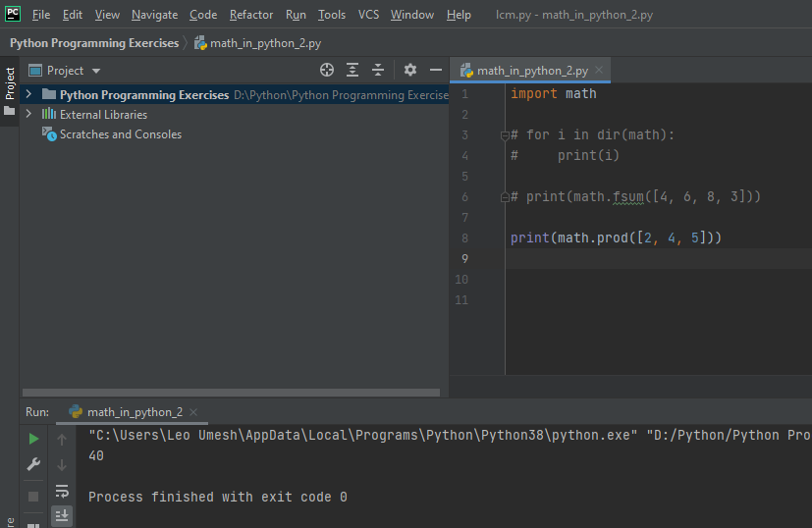The height and width of the screenshot is (528, 812).
Task: Toggle Soft-Wrap in Run console
Action: pos(62,490)
